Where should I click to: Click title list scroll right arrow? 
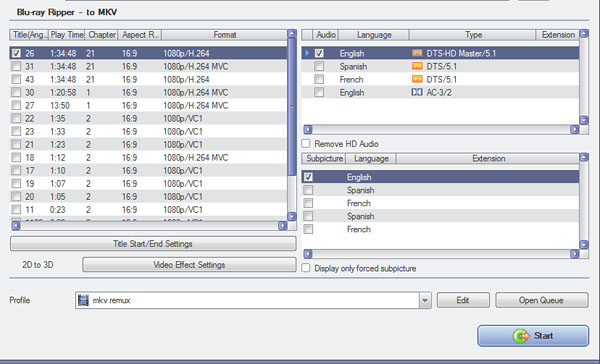click(x=282, y=225)
